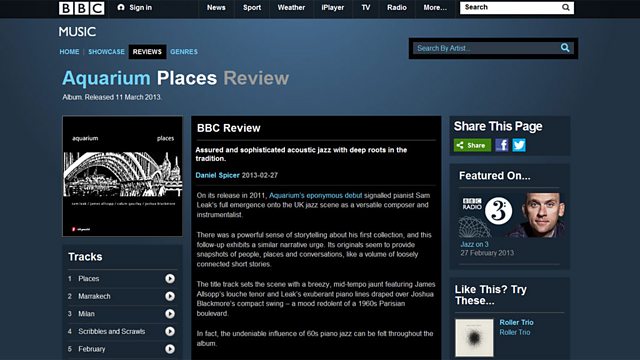Play track 2 Marrakech
This screenshot has width=640, height=360.
(170, 296)
